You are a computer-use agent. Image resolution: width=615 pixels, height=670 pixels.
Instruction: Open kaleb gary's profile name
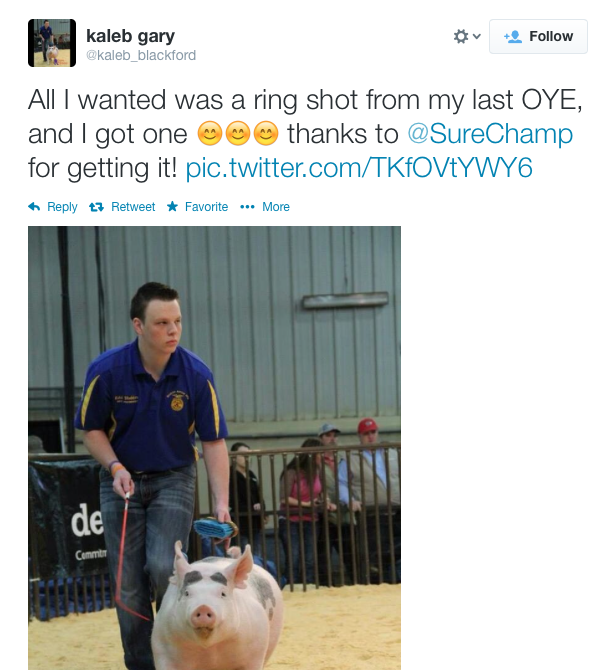130,36
